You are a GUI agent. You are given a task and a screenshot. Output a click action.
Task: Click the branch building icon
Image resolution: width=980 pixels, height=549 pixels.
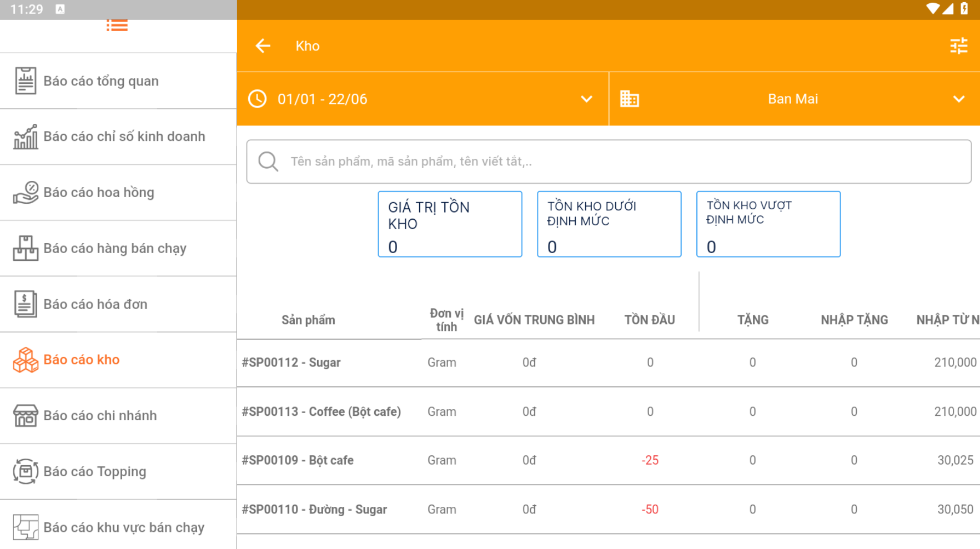(x=629, y=99)
